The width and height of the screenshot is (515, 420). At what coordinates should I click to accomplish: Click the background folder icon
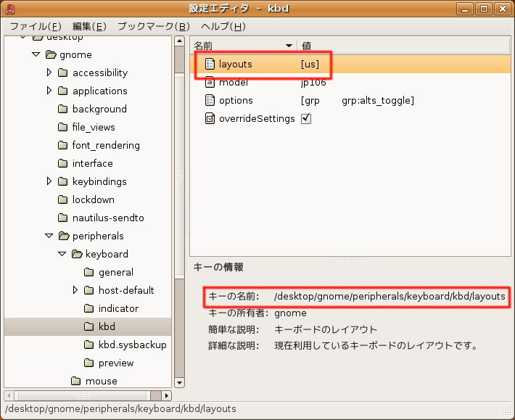(63, 110)
